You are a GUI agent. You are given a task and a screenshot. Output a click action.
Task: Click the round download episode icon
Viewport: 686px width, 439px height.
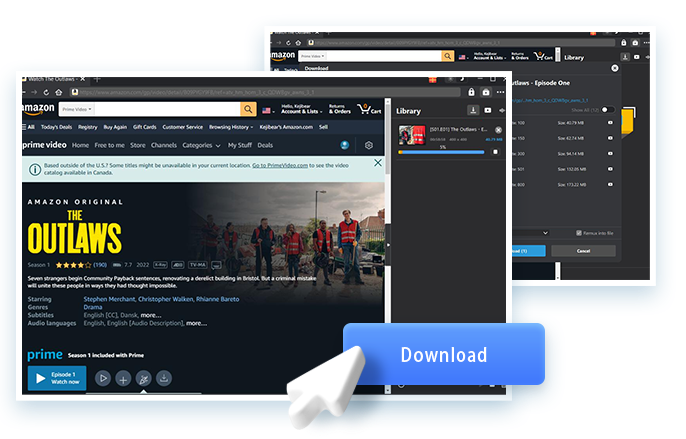pyautogui.click(x=164, y=378)
